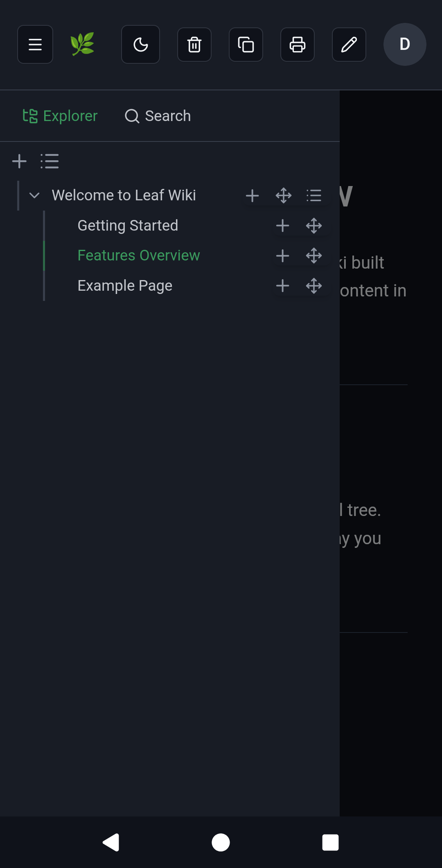Toggle the sidebar hamburger menu

point(35,45)
